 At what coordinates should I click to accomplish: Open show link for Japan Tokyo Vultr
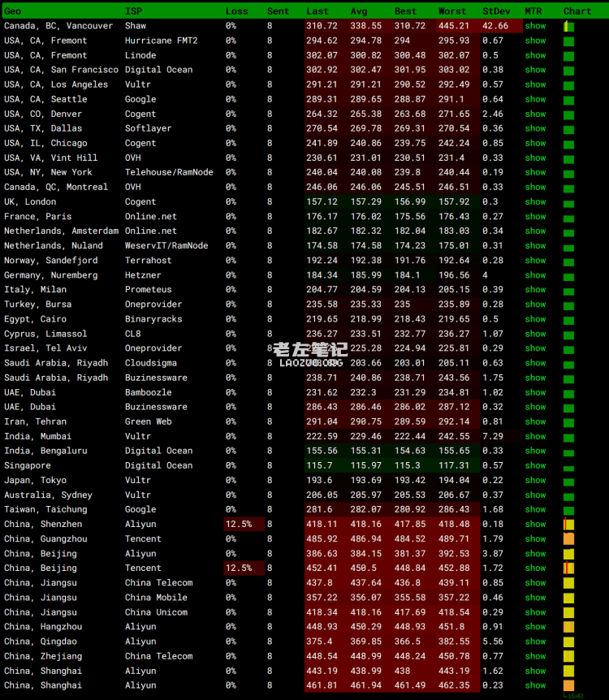coord(535,480)
